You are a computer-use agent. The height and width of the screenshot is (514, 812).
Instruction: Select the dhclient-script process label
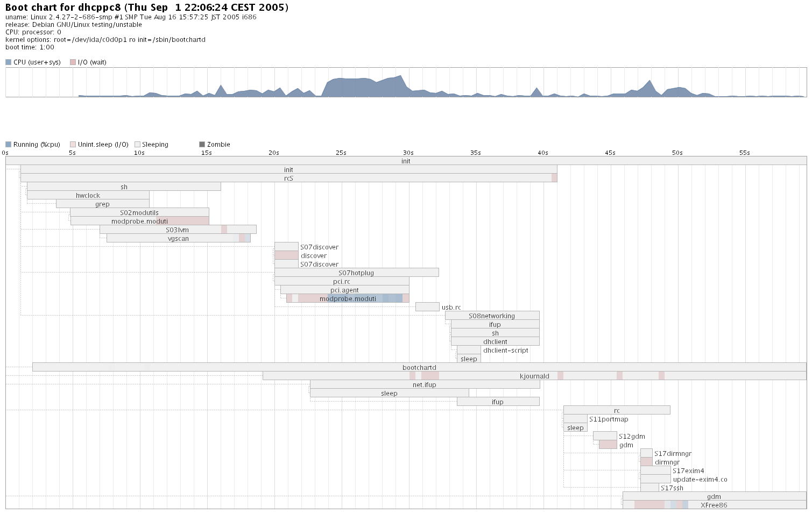click(505, 351)
